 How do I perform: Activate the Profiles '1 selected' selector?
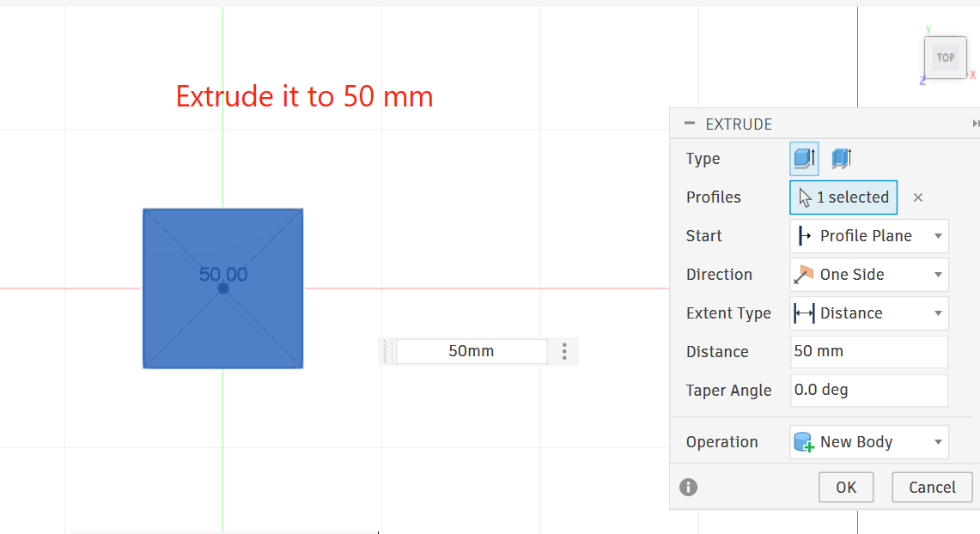(x=843, y=197)
